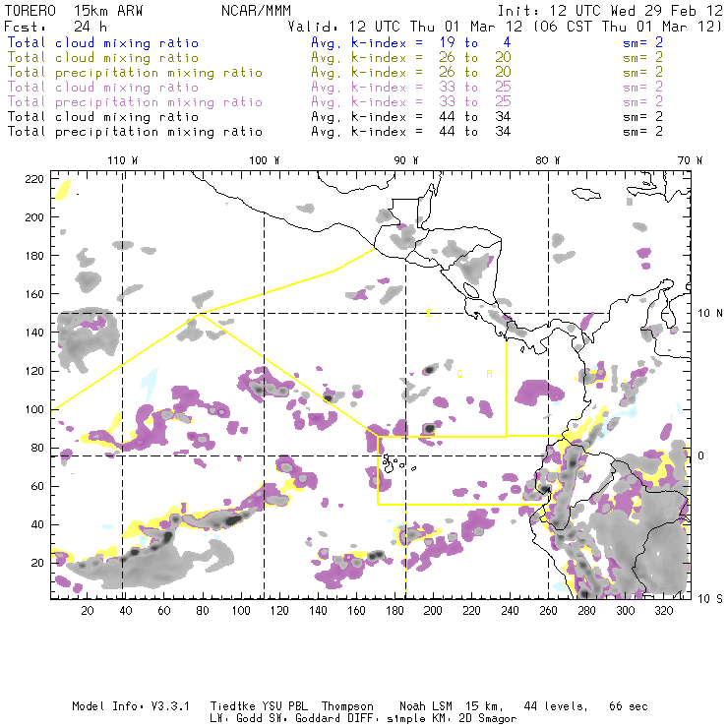
Task: Click the '80 W' longitude label
Action: (547, 160)
